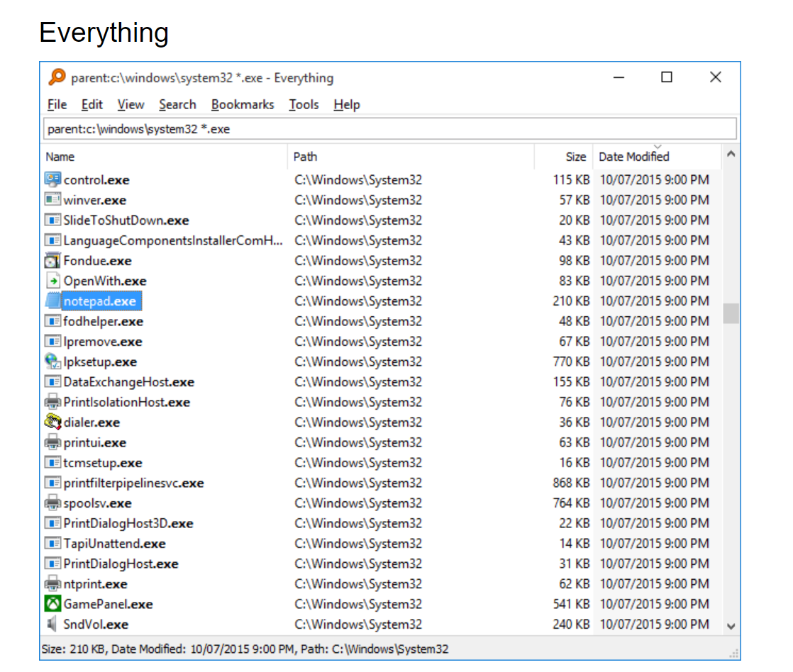Sort the list by the Name column
The image size is (793, 672).
click(x=60, y=157)
